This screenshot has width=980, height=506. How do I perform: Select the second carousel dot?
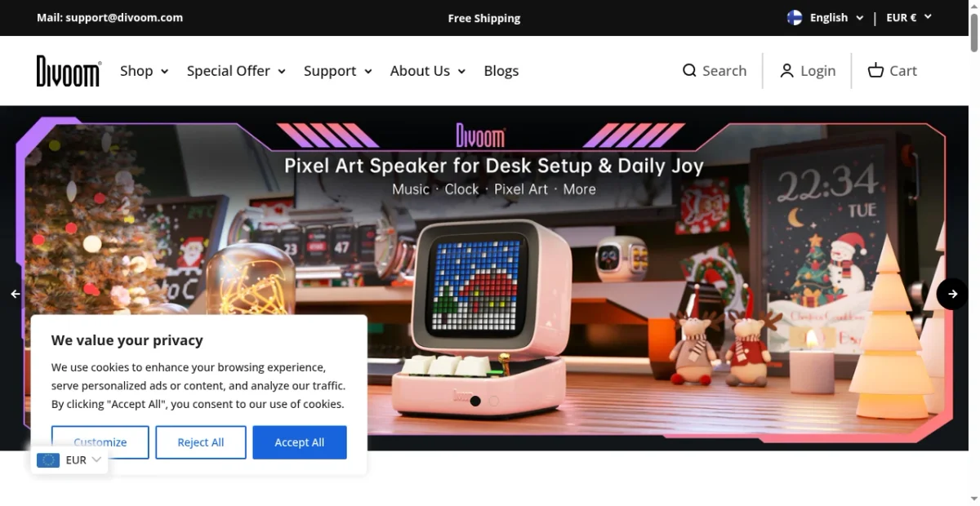click(x=493, y=401)
